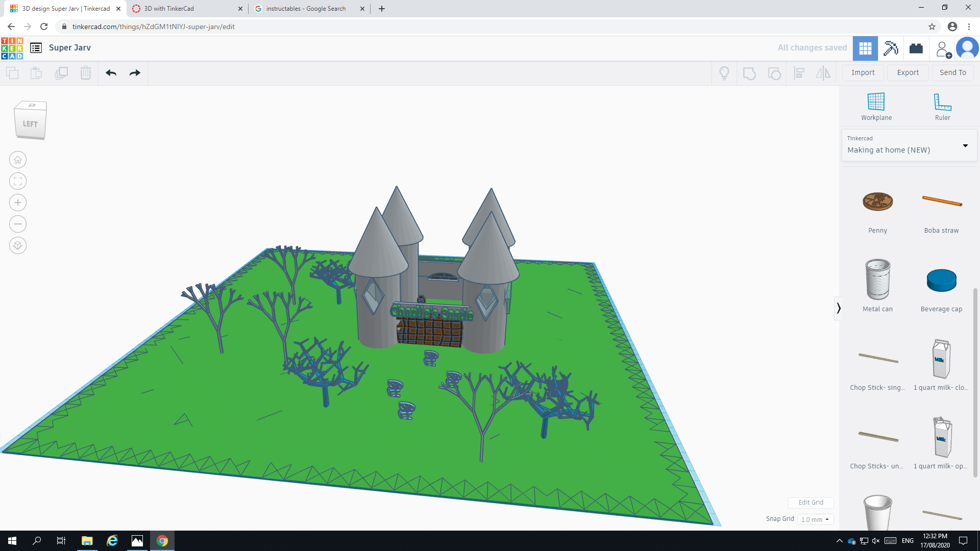Switch to the 3D with TinkerCad tab
Image resolution: width=980 pixels, height=551 pixels.
click(x=186, y=9)
